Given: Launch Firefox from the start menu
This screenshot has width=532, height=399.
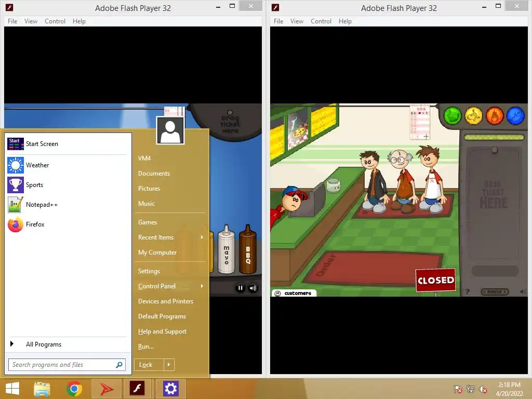Looking at the screenshot, I should click(x=67, y=224).
